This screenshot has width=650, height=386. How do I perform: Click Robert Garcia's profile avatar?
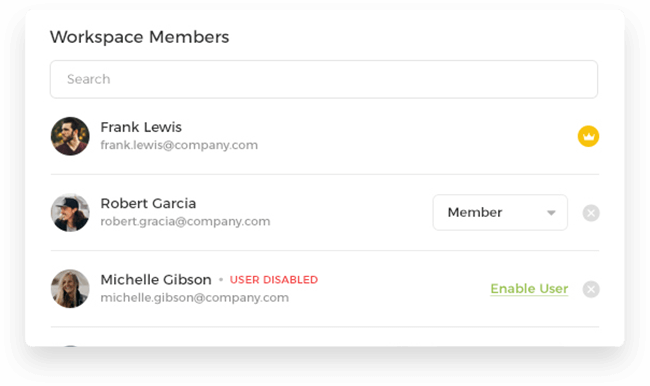point(70,212)
